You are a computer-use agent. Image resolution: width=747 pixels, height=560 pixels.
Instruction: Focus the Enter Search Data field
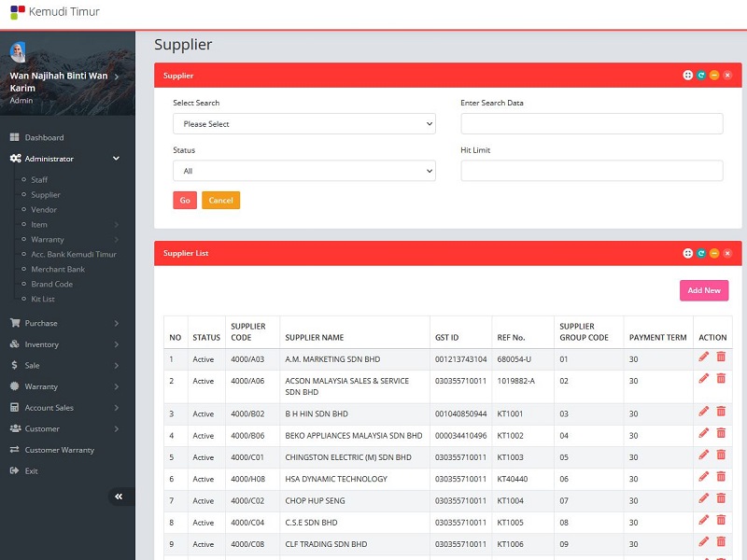coord(592,124)
